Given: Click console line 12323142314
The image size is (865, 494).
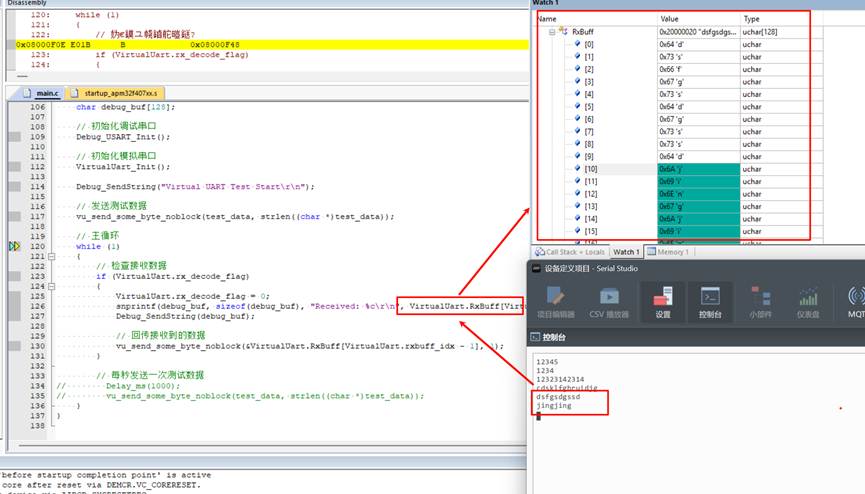Looking at the screenshot, I should [560, 379].
